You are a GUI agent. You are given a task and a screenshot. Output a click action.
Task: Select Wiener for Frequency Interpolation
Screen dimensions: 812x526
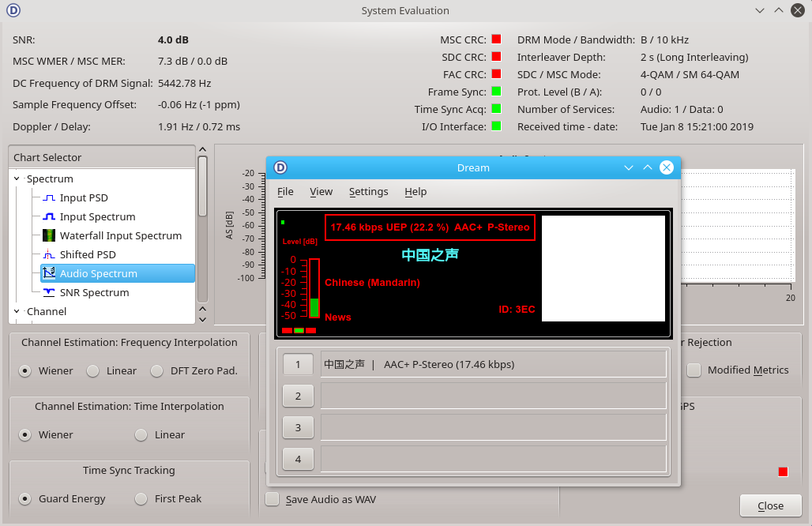point(24,370)
